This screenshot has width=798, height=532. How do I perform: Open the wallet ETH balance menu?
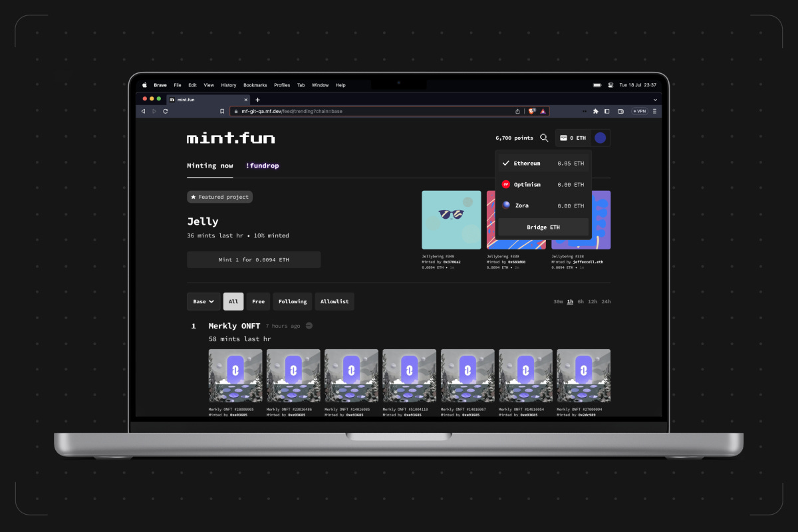pos(573,138)
